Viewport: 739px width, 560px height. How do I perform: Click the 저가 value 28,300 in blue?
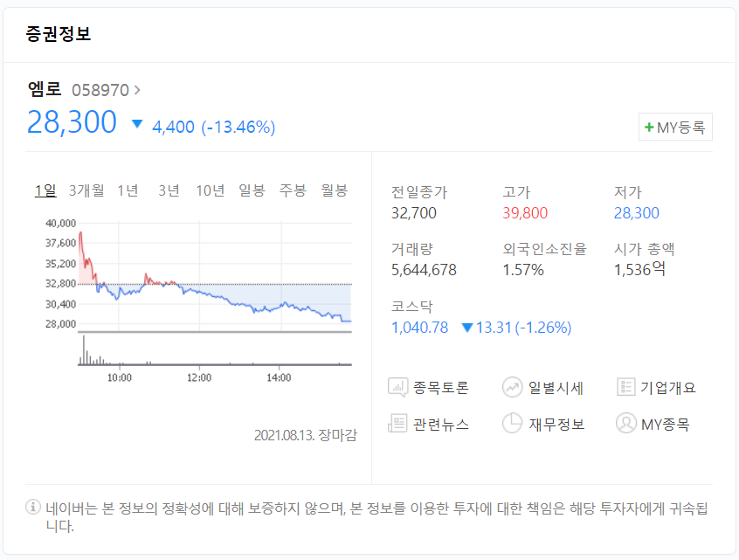[x=636, y=213]
